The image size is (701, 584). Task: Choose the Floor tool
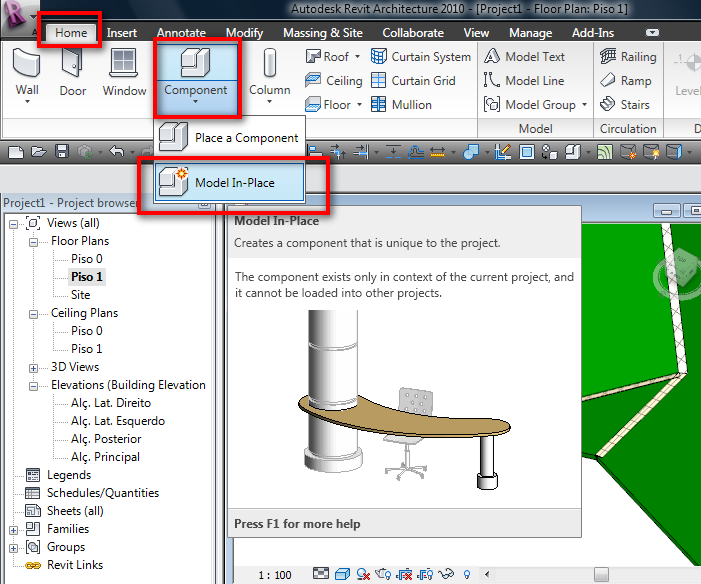[328, 105]
